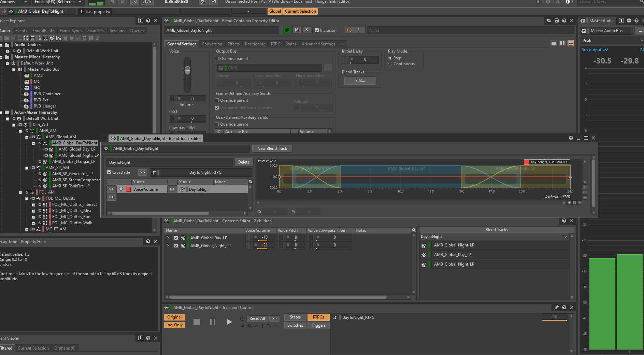Pause playback in the Transport Control

point(212,322)
